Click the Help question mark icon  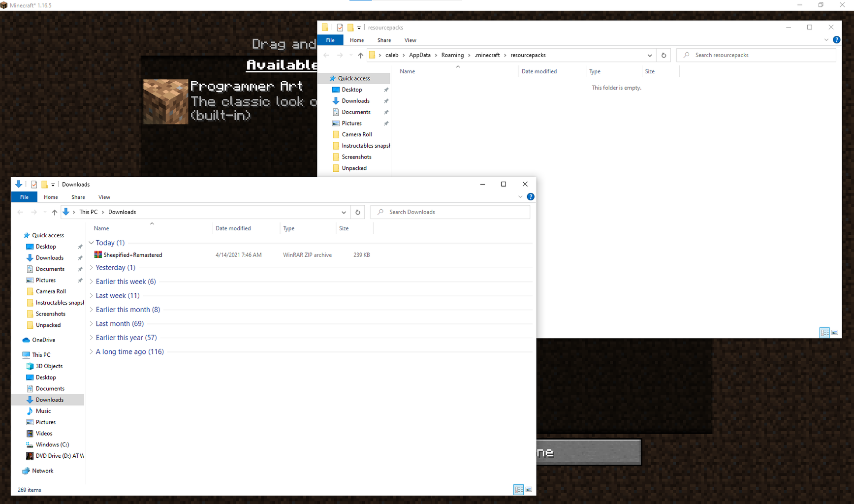pos(531,196)
